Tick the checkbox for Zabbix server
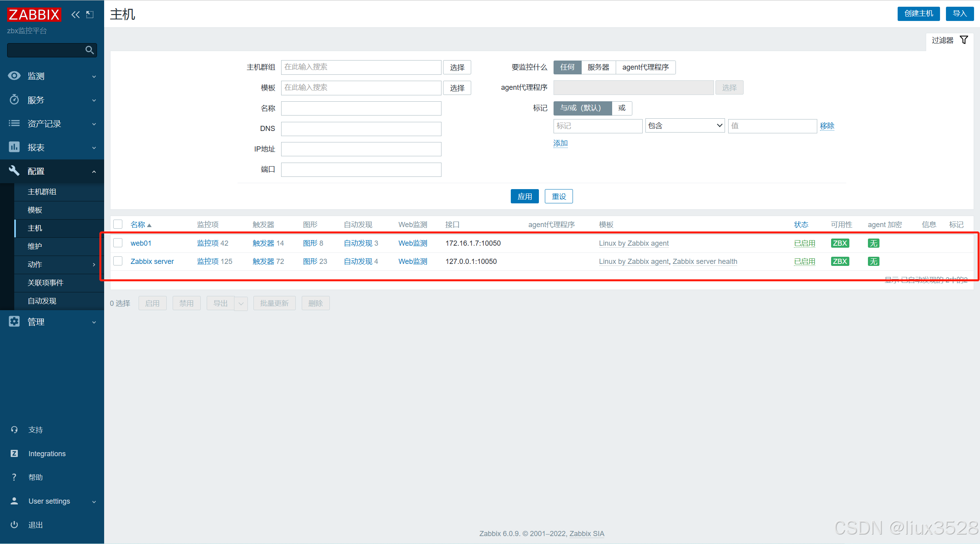The height and width of the screenshot is (544, 980). (118, 261)
